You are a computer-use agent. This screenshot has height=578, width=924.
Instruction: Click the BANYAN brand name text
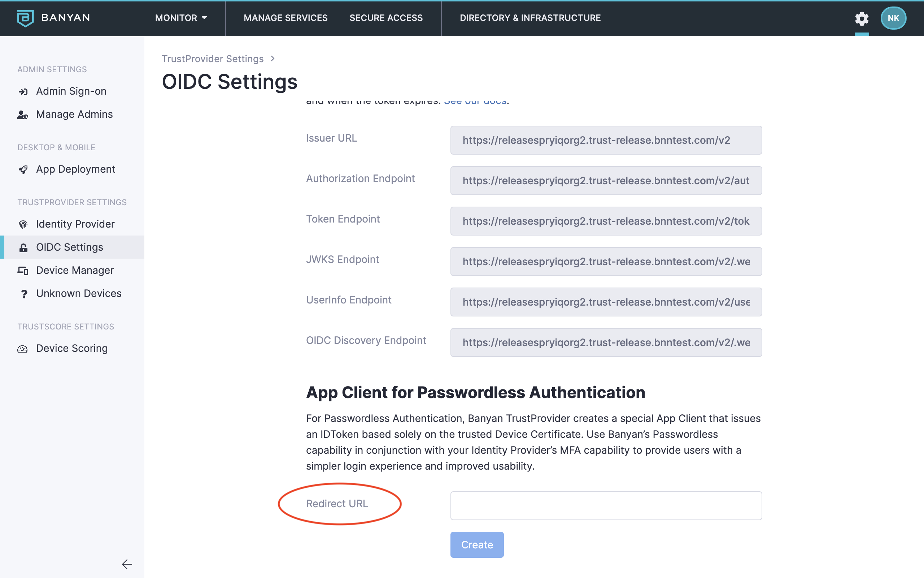[x=66, y=18]
